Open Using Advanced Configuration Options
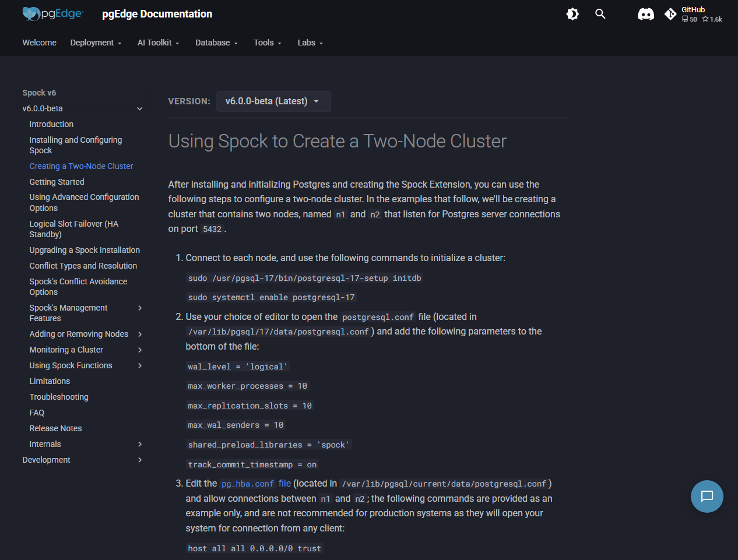Viewport: 738px width, 560px height. [84, 202]
